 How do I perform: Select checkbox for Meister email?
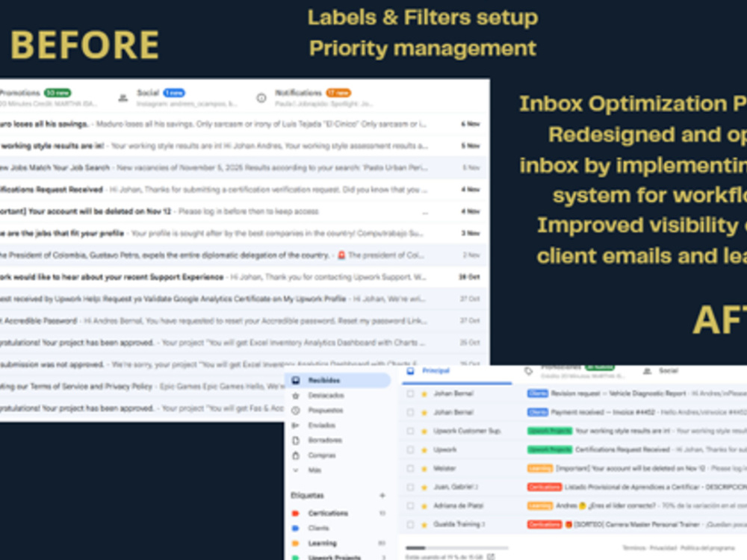tap(410, 469)
